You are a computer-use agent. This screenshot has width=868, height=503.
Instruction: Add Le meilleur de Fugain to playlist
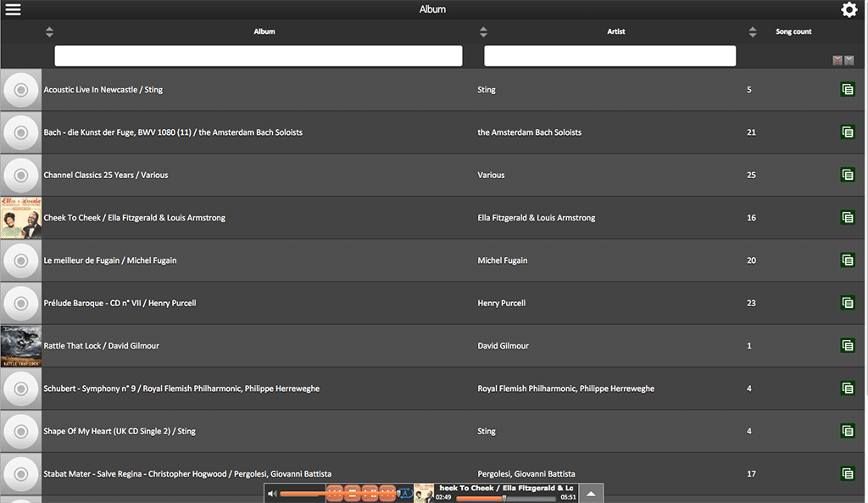(x=848, y=260)
